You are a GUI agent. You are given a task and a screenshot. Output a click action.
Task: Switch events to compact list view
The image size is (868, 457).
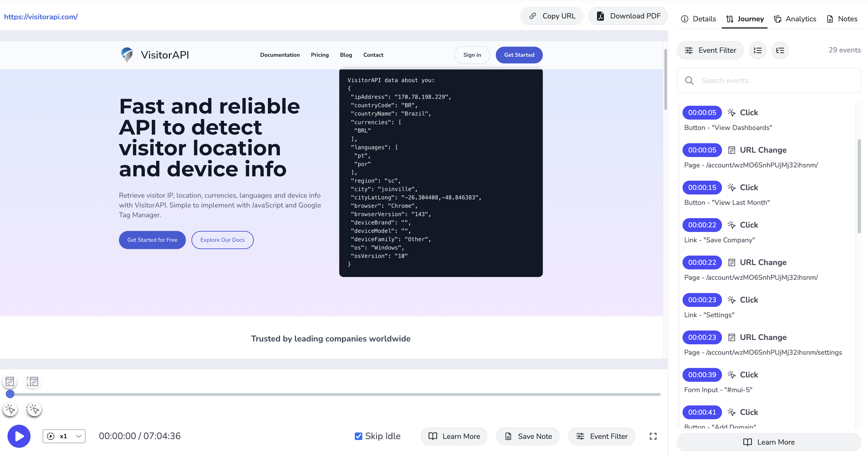click(x=757, y=50)
